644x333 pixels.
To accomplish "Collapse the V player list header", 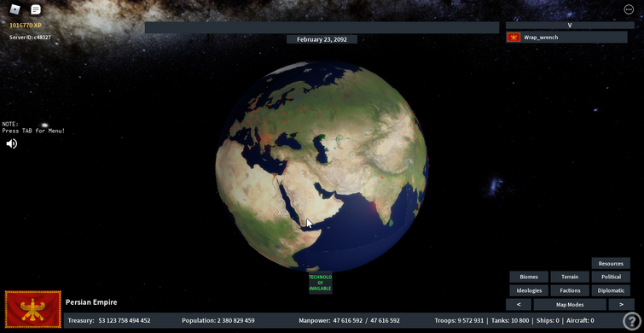I will click(570, 25).
